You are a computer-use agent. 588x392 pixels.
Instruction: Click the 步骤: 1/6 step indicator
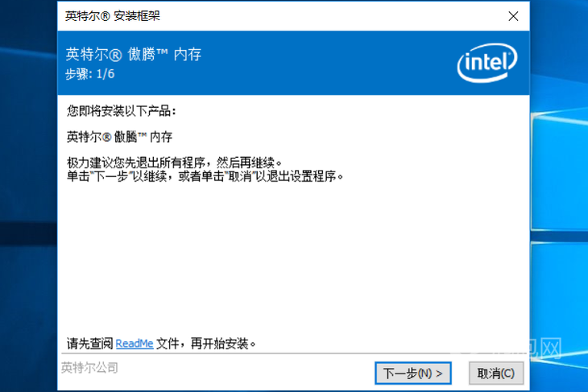pos(90,74)
